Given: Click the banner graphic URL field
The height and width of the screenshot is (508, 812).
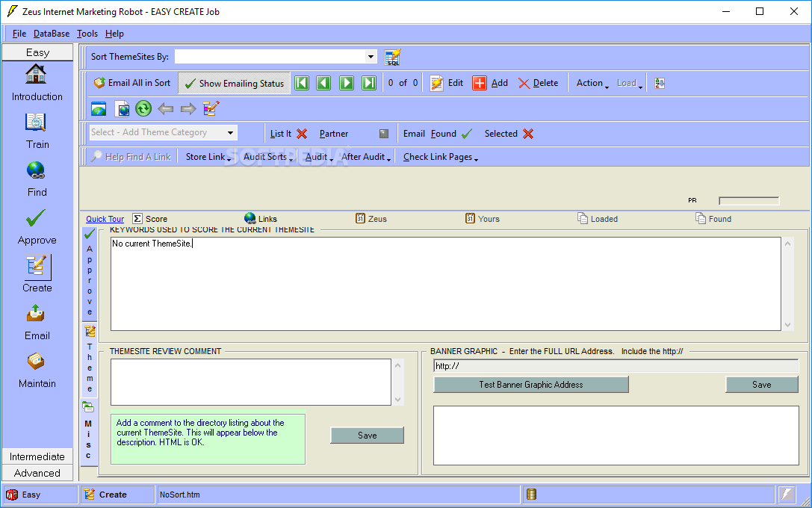Looking at the screenshot, I should click(616, 366).
